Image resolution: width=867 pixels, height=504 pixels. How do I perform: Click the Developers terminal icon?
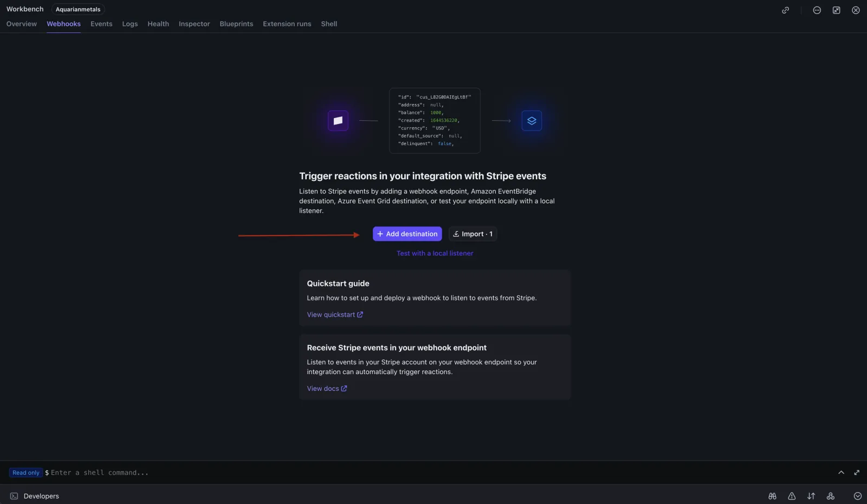pyautogui.click(x=14, y=496)
